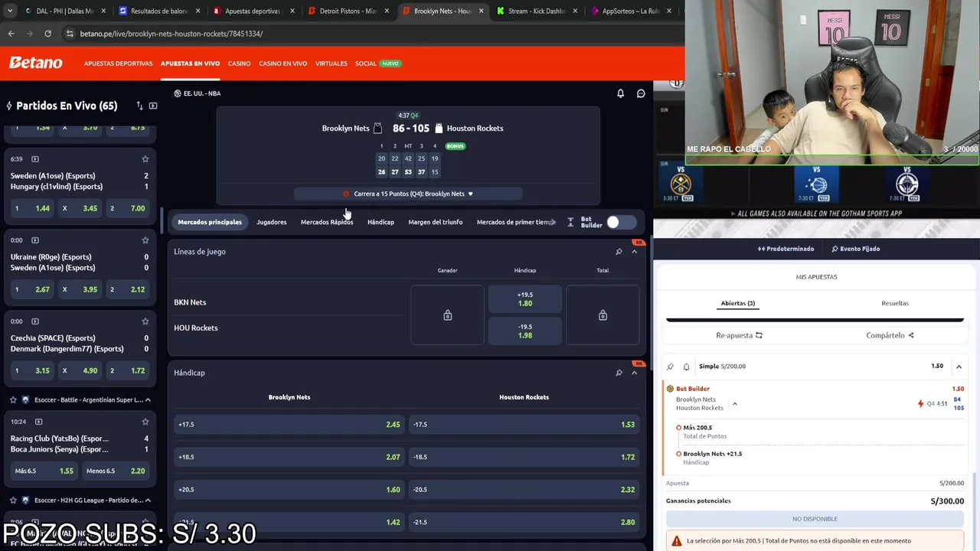Open the Social Nuevo section
The width and height of the screenshot is (980, 551).
377,64
